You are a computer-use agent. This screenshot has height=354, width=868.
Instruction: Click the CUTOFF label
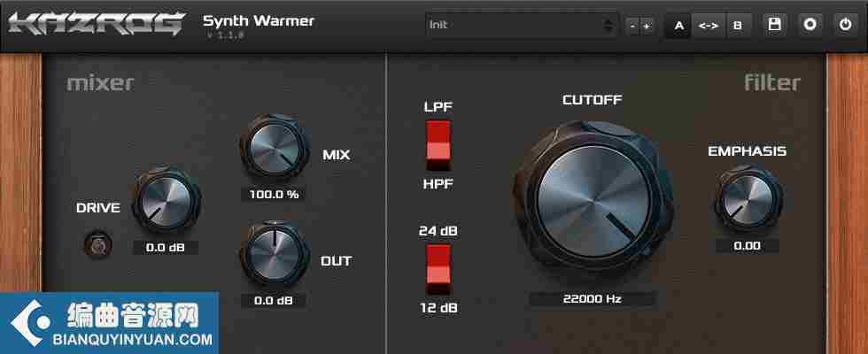pos(593,100)
